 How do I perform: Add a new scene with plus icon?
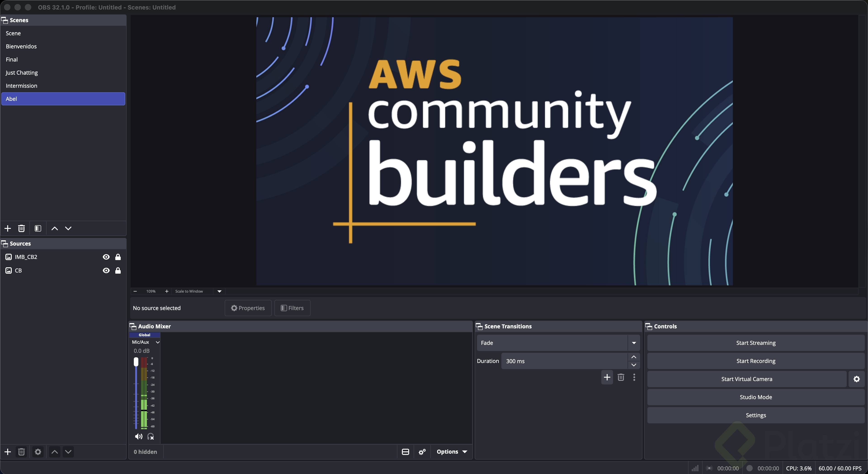coord(7,228)
